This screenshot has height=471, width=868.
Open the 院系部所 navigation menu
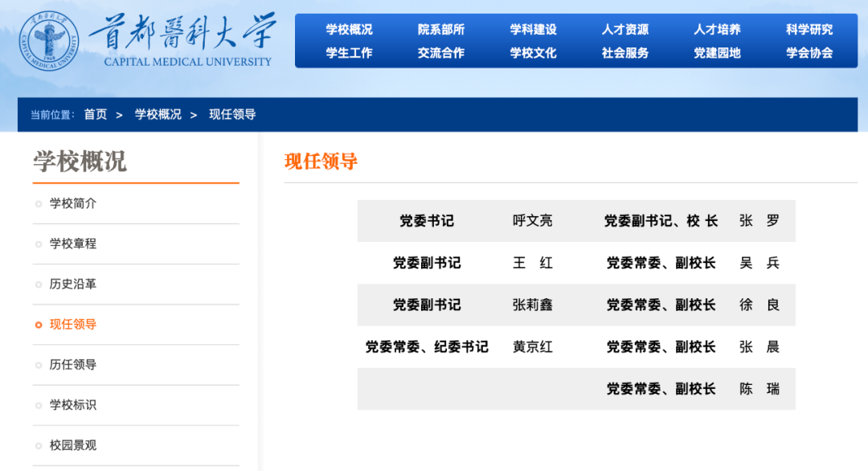(x=440, y=29)
